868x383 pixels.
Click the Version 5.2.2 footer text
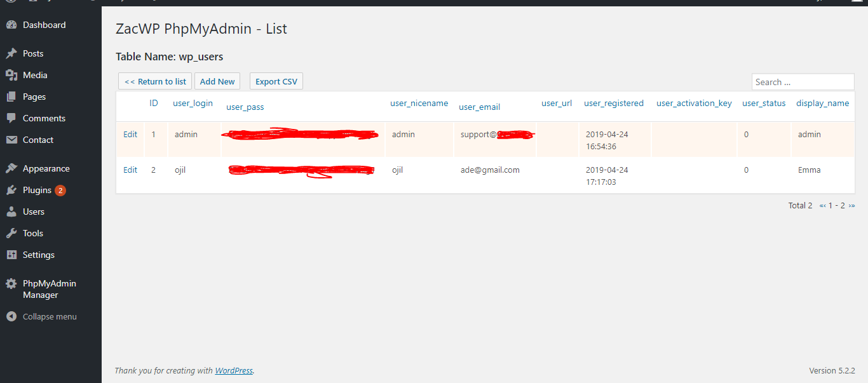point(832,371)
